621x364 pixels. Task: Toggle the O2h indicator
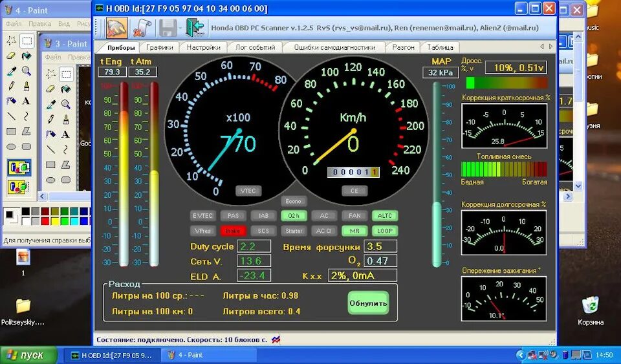[x=294, y=216]
